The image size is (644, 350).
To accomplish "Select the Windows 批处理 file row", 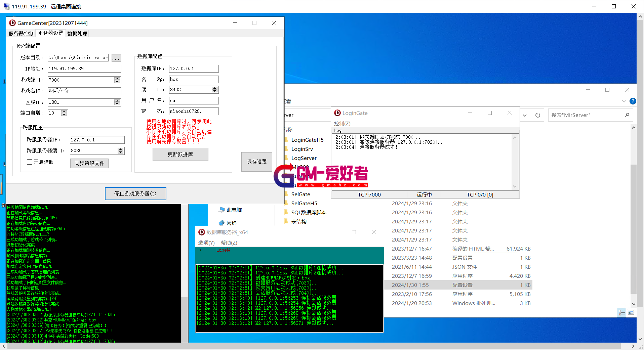I will [458, 303].
